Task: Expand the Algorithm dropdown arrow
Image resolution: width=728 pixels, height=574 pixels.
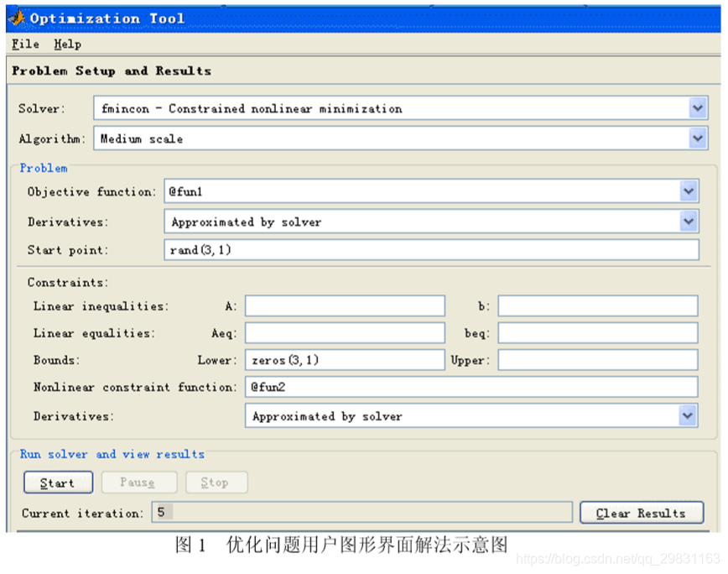Action: click(697, 138)
